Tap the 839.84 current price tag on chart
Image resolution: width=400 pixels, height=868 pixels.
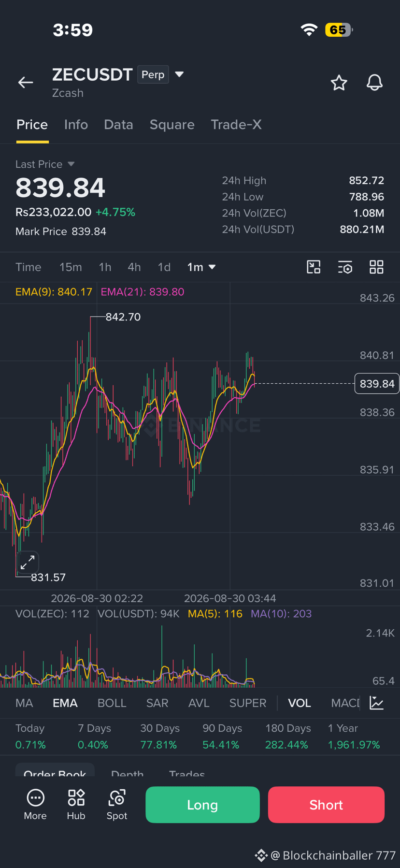(x=377, y=383)
